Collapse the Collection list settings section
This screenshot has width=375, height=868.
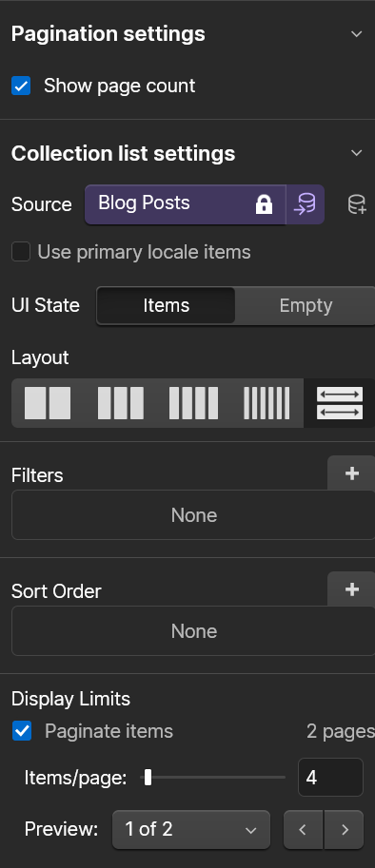pos(357,153)
